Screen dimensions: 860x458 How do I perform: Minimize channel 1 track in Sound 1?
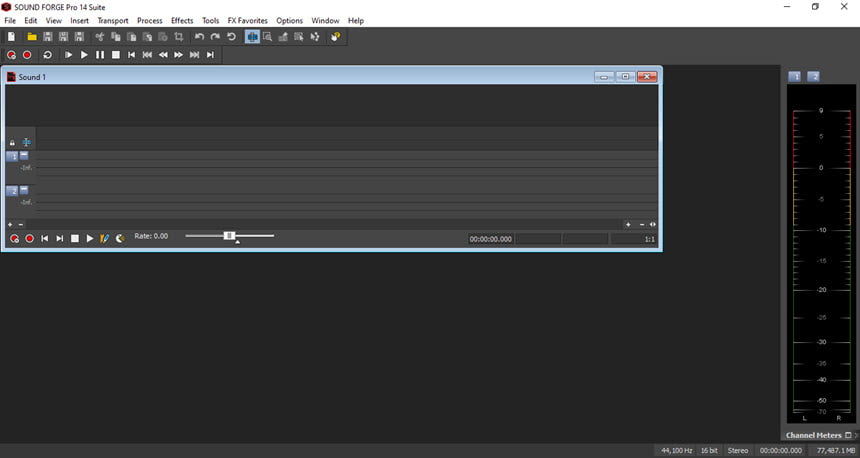[x=24, y=156]
